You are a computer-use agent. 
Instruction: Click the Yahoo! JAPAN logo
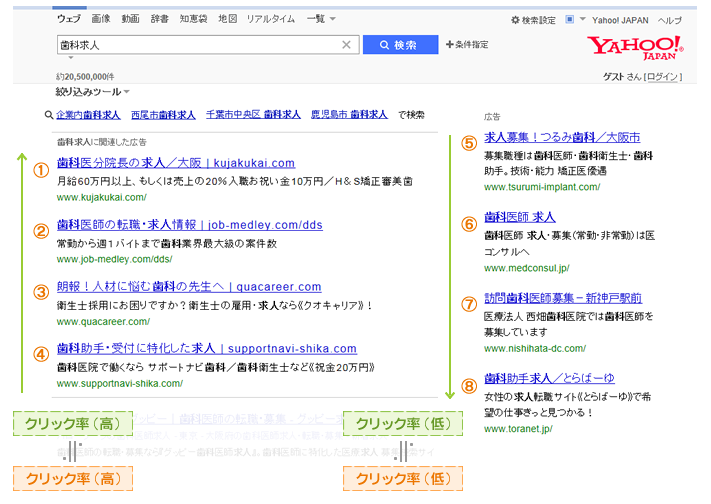point(635,48)
